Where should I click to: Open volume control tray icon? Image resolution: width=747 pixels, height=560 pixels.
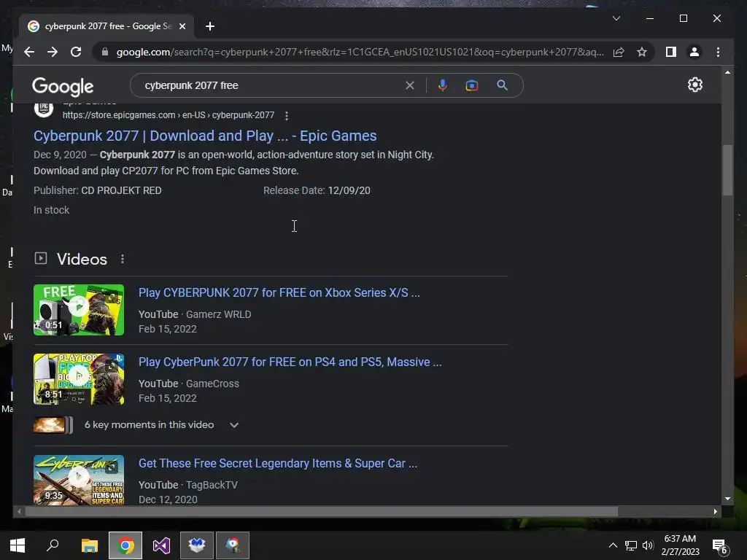point(648,545)
